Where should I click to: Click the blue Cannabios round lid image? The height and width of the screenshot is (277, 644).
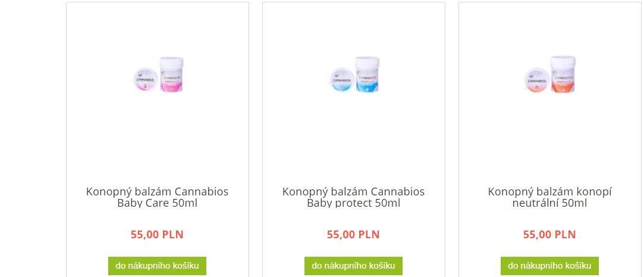point(342,80)
